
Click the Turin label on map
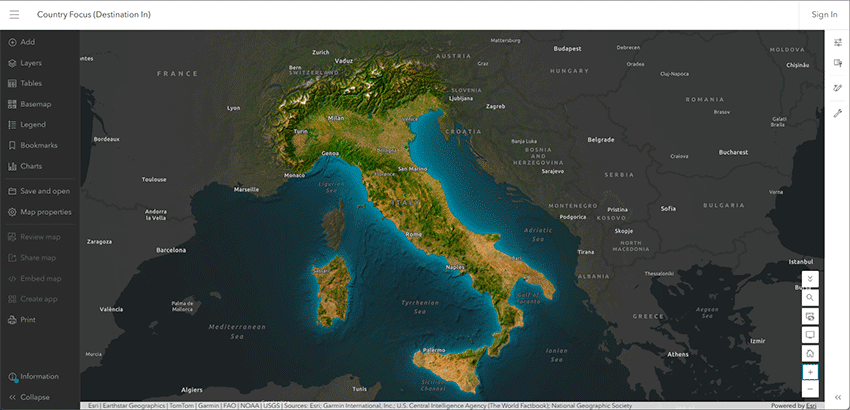[300, 132]
